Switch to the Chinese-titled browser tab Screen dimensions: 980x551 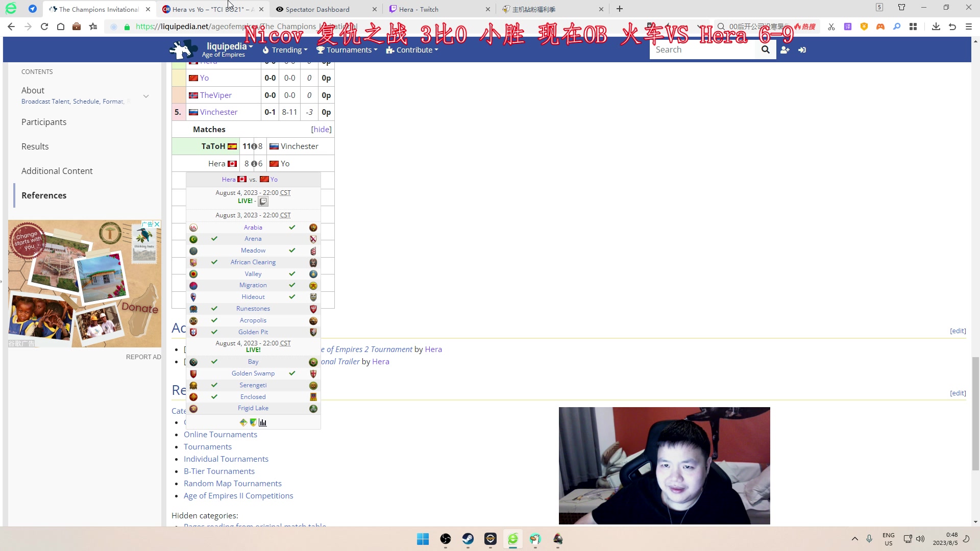[x=552, y=9]
